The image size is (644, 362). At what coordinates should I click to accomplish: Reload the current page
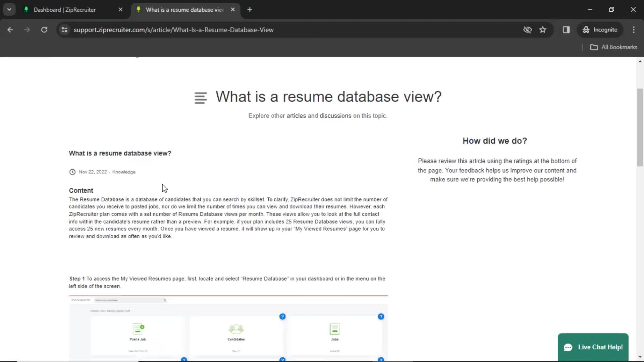click(x=44, y=30)
